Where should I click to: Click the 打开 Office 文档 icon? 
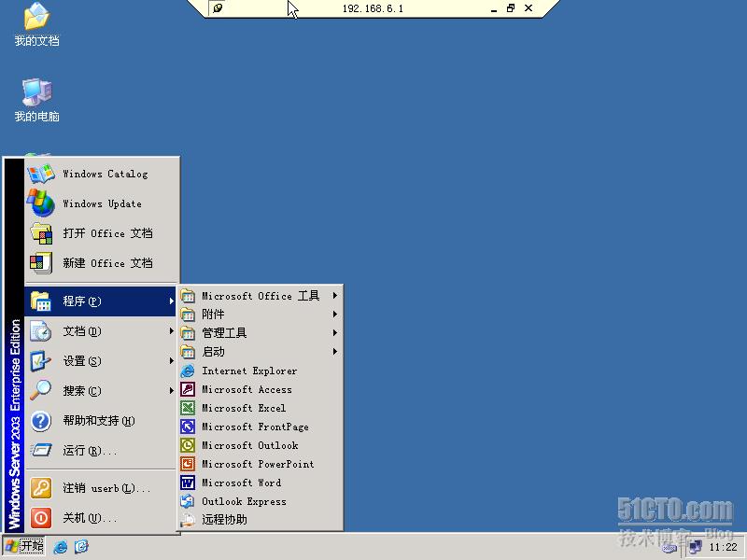(x=41, y=233)
